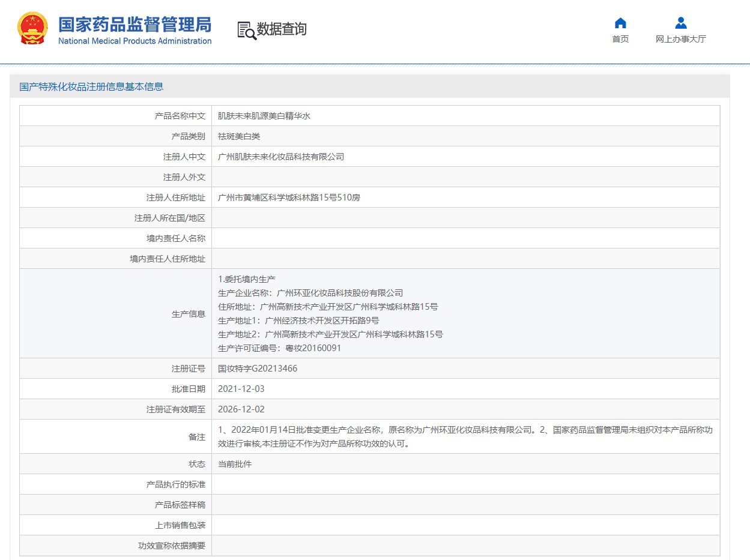Click the approval date 2021-12-03
This screenshot has height=560, width=750.
click(241, 389)
